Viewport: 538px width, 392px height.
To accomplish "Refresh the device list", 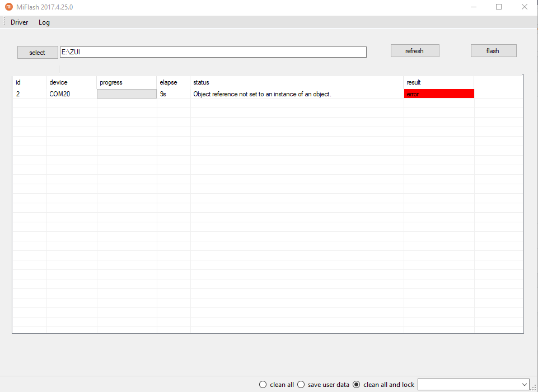I will tap(414, 51).
